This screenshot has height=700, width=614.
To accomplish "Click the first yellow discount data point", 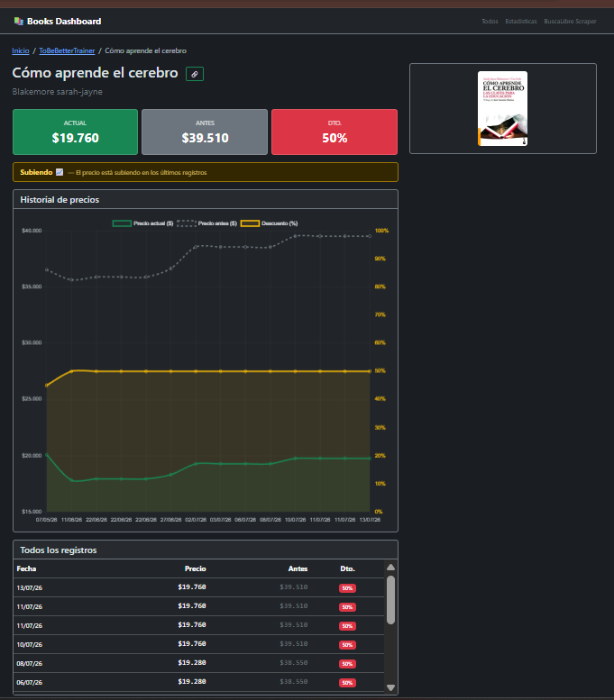I will tap(47, 386).
